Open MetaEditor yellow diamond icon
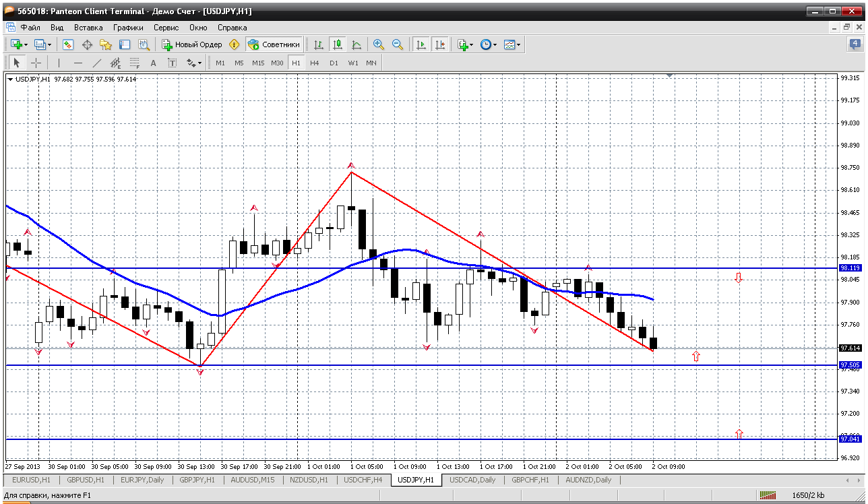This screenshot has width=868, height=504. click(234, 44)
